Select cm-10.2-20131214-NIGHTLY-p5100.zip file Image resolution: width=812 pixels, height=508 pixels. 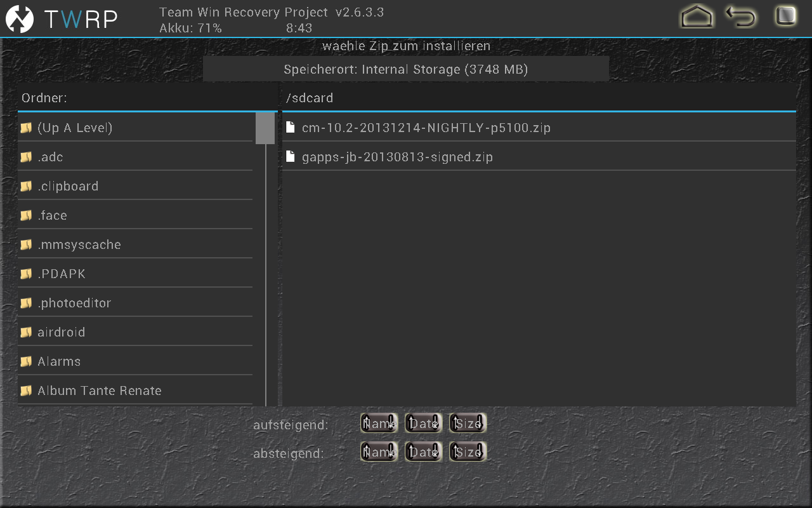pyautogui.click(x=426, y=128)
